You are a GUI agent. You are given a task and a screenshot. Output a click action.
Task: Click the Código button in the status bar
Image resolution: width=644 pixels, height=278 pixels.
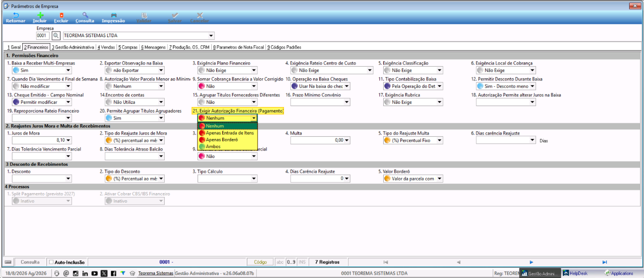[x=260, y=262]
